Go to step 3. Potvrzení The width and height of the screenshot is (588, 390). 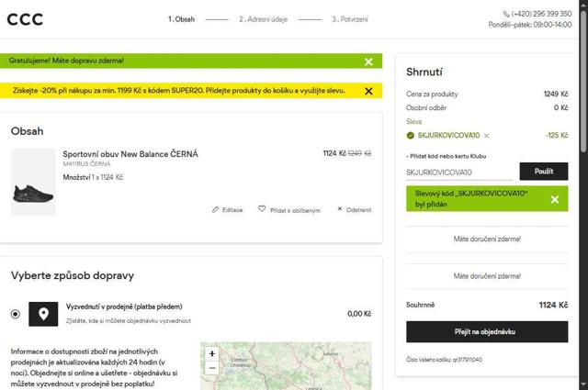pos(350,19)
